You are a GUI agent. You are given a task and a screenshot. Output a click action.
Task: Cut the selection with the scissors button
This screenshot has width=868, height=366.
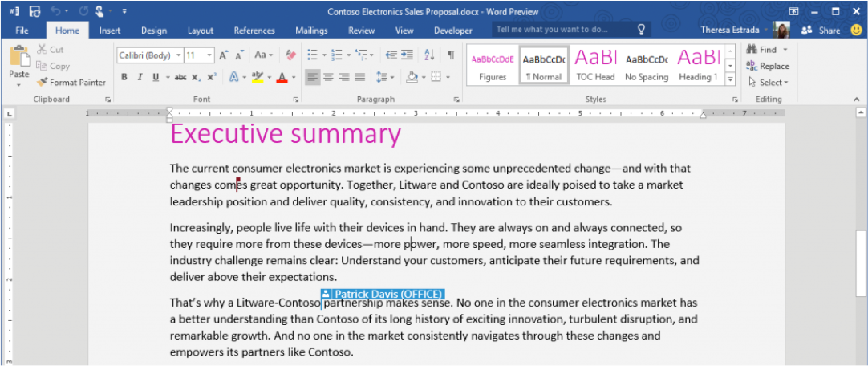pyautogui.click(x=51, y=50)
